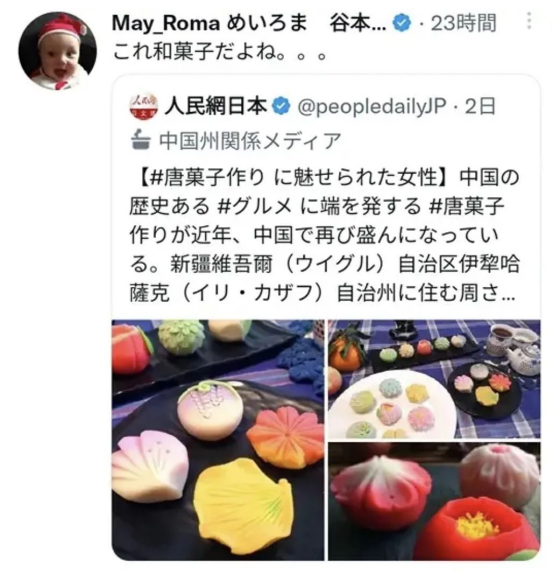Click the これ和菓子だよね tweet text
The height and width of the screenshot is (575, 554).
click(219, 52)
